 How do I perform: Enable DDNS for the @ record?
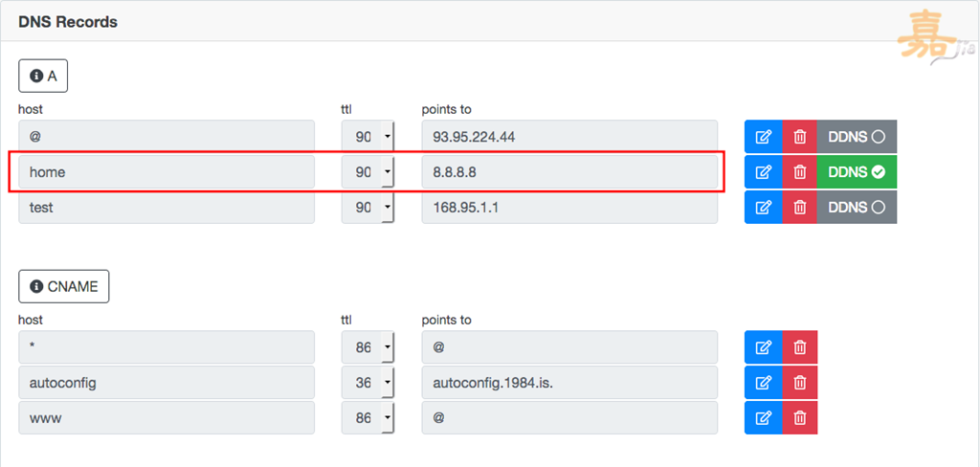point(857,137)
